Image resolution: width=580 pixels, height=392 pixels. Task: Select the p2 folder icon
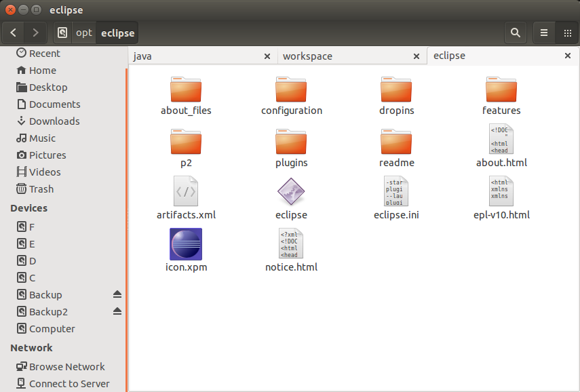pos(186,142)
